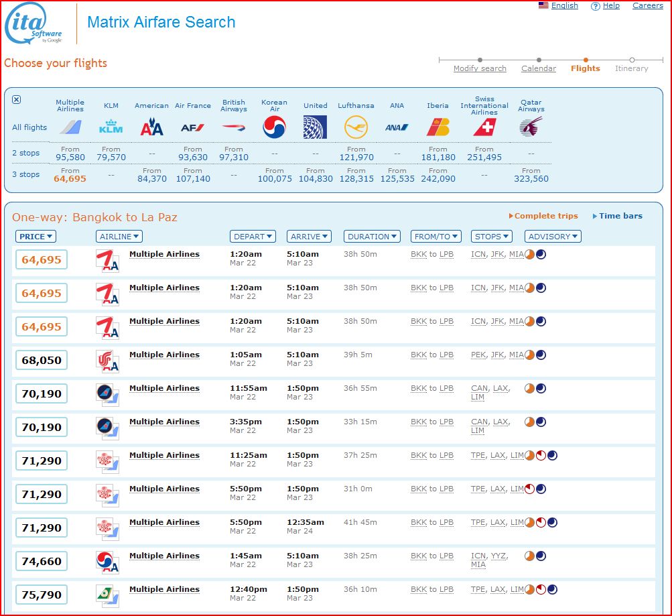
Task: Click PEK stop code in the 68,050 row
Action: point(479,355)
